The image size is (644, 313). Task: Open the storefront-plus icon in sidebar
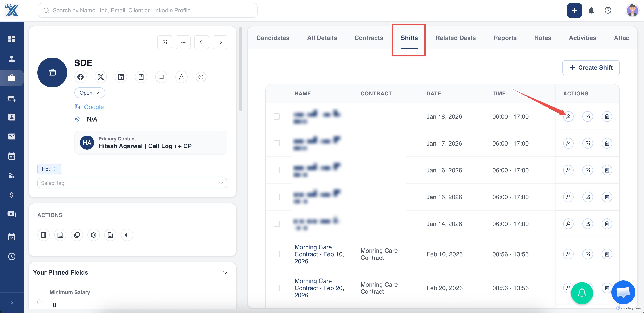(11, 98)
